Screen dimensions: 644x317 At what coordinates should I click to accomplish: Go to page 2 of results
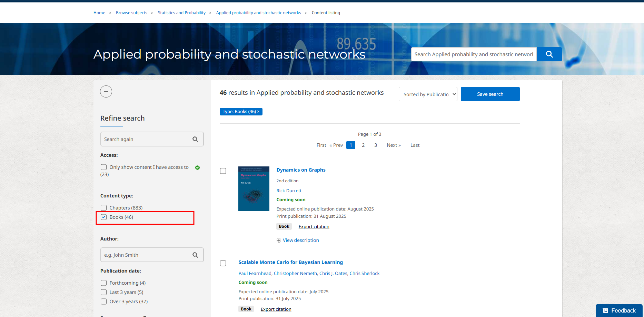coord(363,145)
